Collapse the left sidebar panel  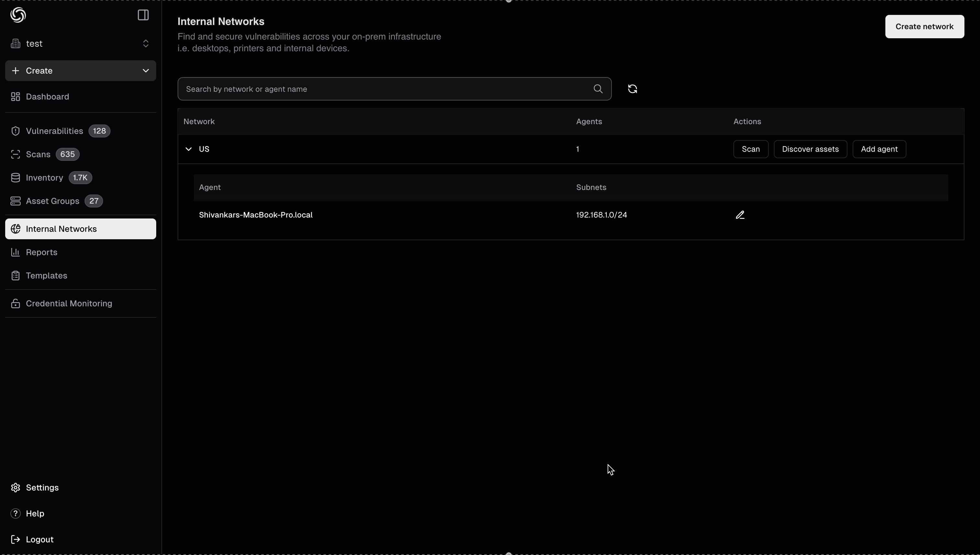click(143, 15)
